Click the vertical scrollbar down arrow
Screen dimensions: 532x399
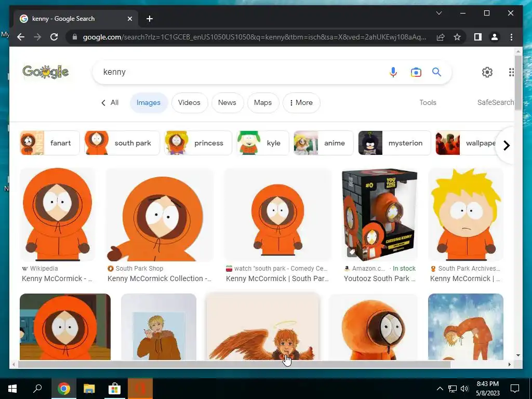pyautogui.click(x=518, y=355)
